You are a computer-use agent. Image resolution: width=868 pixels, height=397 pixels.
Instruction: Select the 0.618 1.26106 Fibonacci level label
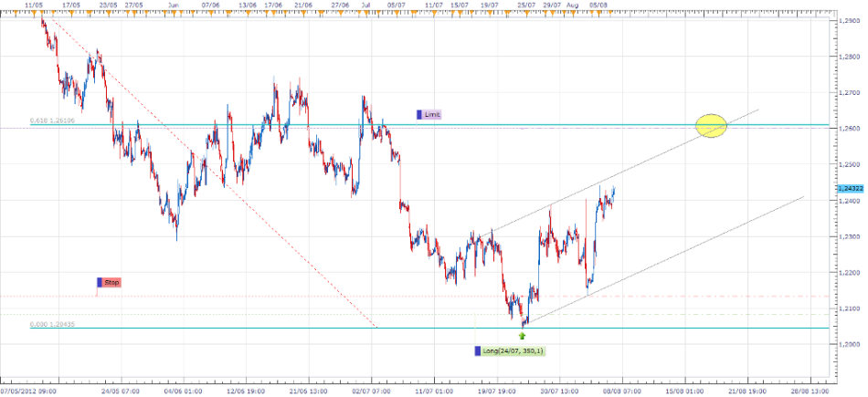50,120
